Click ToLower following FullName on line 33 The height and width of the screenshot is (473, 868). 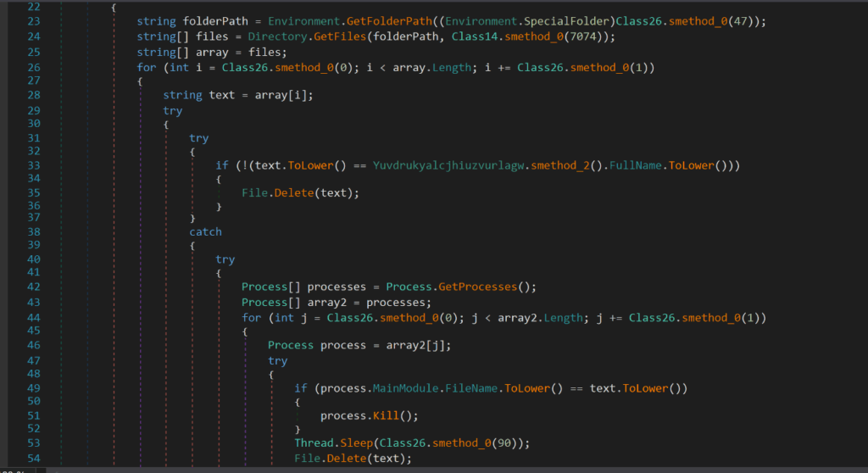click(692, 165)
